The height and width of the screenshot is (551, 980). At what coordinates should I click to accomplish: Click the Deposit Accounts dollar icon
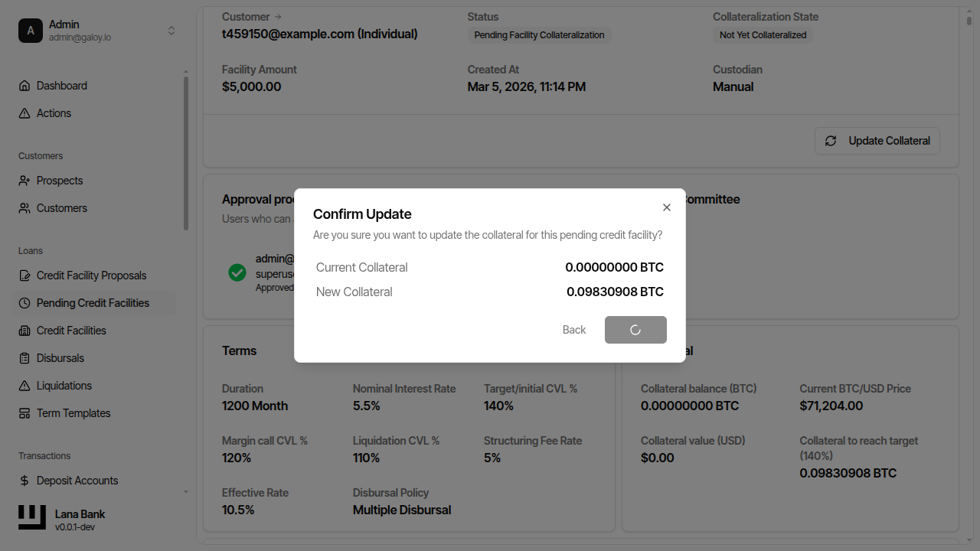click(x=24, y=480)
